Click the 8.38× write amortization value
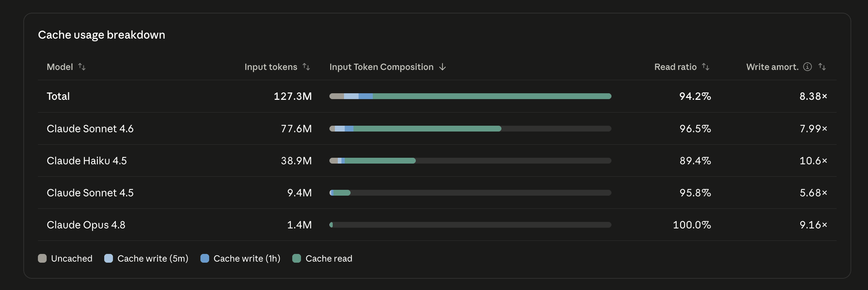The width and height of the screenshot is (868, 290). coord(813,96)
